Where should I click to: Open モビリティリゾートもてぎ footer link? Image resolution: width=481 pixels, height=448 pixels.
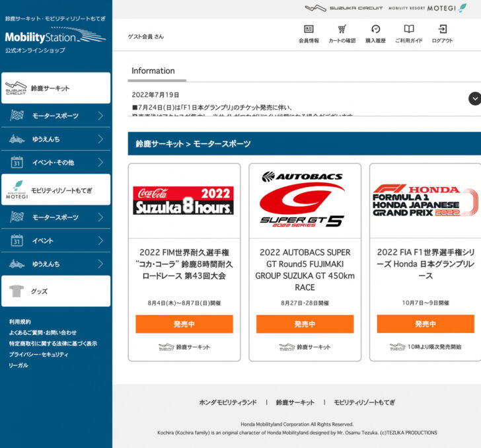point(365,402)
